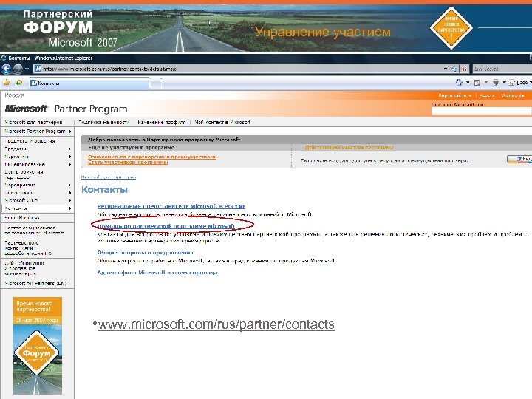Open Региональные представители Microsoft в России link

(x=171, y=206)
